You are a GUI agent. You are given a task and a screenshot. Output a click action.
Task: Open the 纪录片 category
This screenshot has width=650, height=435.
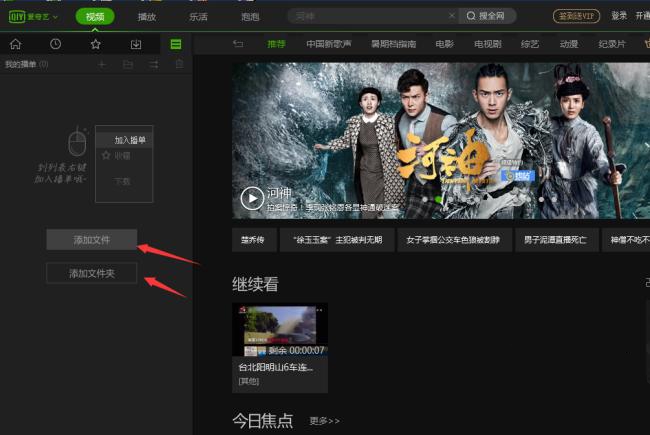point(612,44)
